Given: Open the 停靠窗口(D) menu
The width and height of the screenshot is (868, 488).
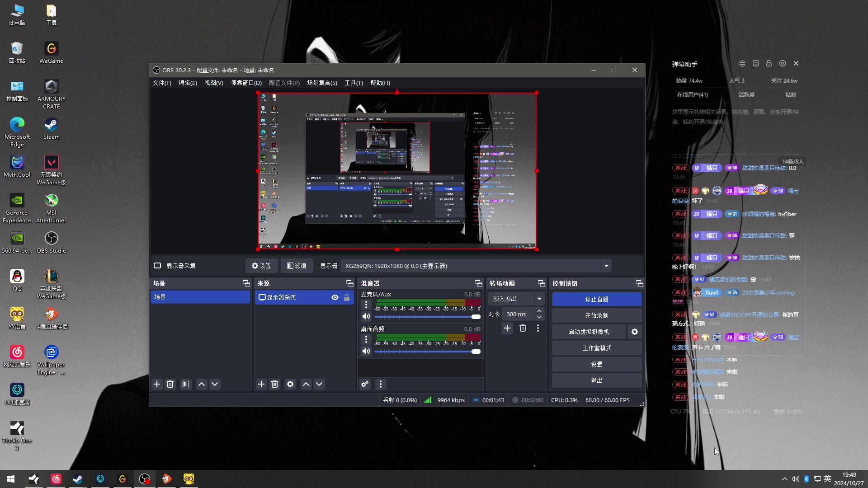Looking at the screenshot, I should pos(246,83).
